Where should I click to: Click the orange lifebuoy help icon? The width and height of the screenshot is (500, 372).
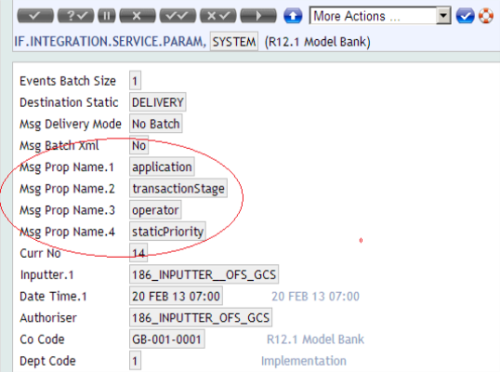click(486, 16)
